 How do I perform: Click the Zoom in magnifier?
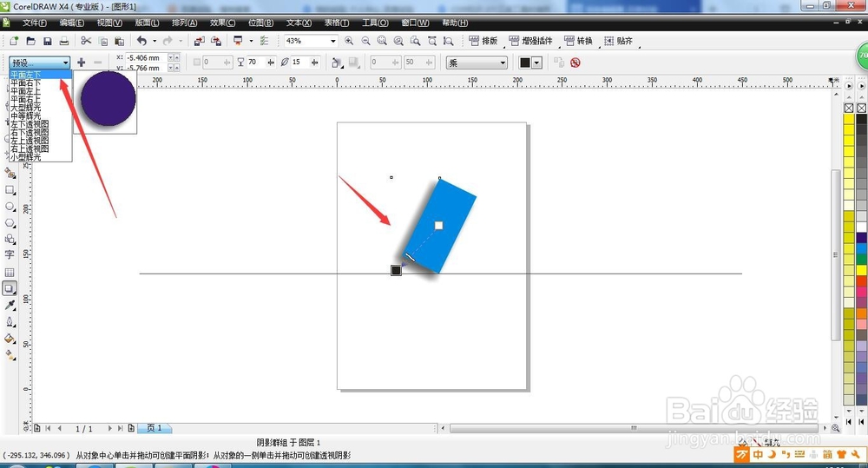pos(349,41)
